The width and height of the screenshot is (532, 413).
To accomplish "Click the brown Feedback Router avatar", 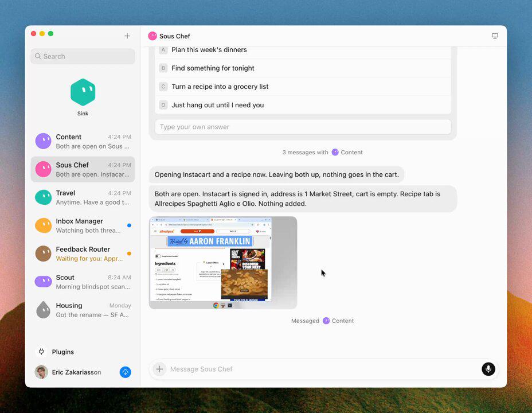I will [44, 254].
